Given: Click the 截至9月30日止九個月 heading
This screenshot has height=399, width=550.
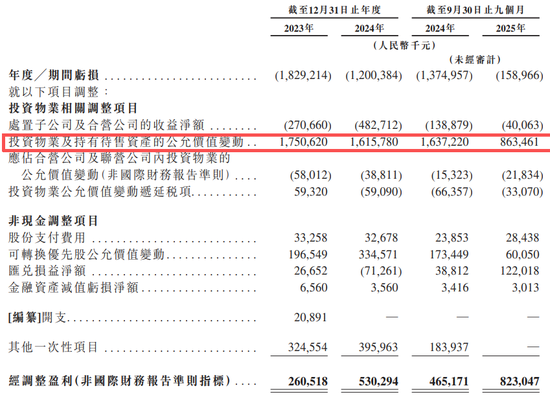Looking at the screenshot, I should pyautogui.click(x=475, y=10).
